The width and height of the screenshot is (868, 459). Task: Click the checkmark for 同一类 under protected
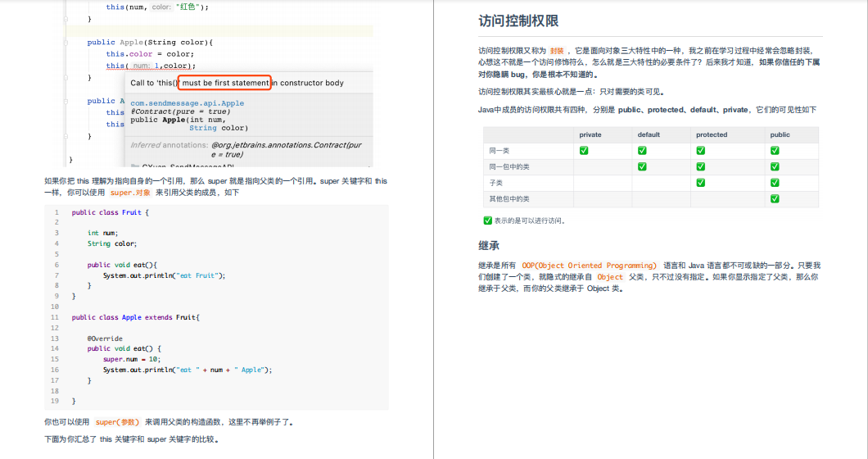700,150
